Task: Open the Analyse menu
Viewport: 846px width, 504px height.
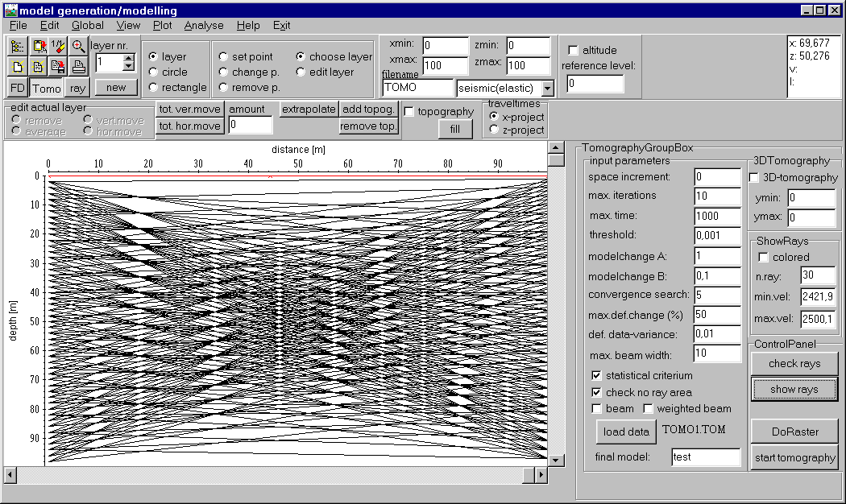Action: 204,25
